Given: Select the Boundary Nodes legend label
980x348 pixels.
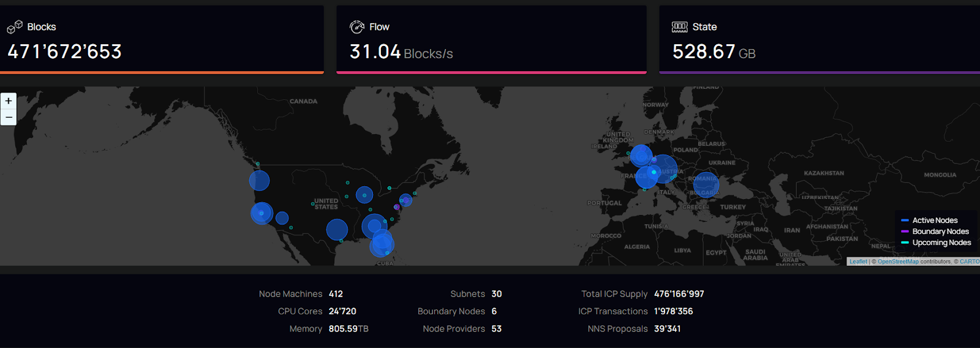Looking at the screenshot, I should [940, 232].
